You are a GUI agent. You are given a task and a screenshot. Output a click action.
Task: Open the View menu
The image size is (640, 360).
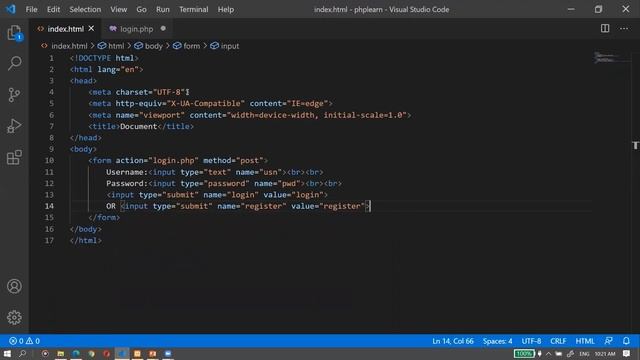coord(118,9)
